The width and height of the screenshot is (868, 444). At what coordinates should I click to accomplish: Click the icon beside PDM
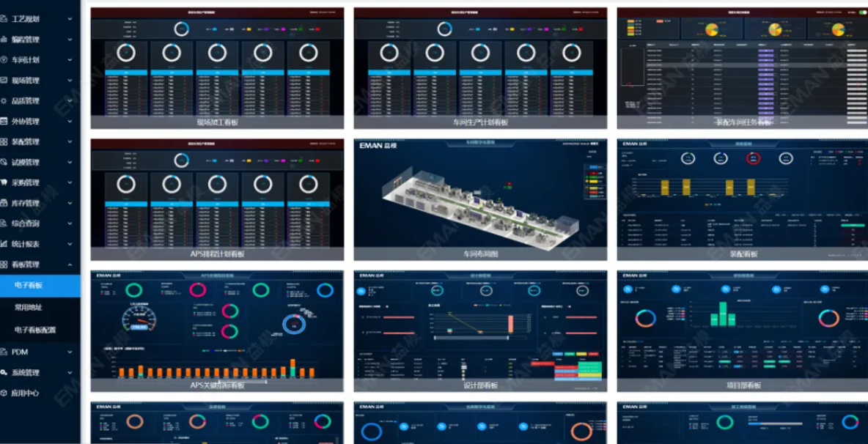pyautogui.click(x=4, y=352)
